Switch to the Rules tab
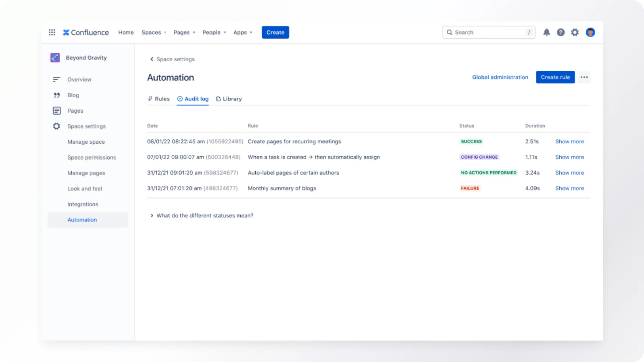The height and width of the screenshot is (362, 644). point(159,99)
